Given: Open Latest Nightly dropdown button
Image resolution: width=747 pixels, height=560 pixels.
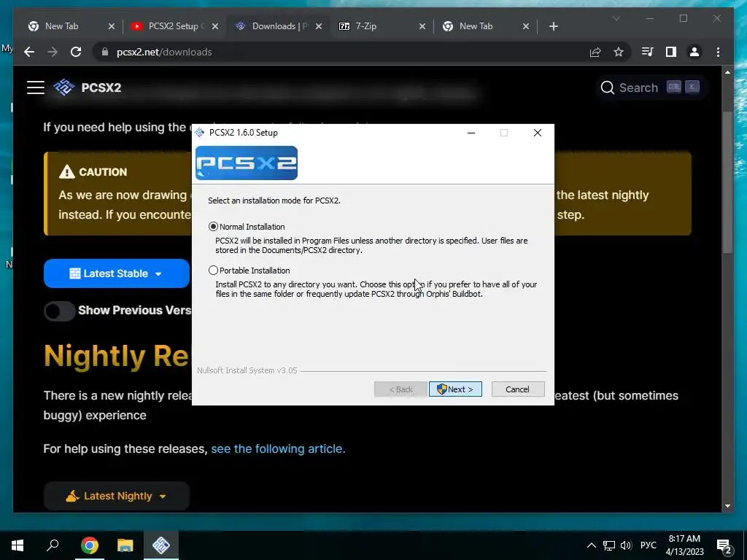Looking at the screenshot, I should [116, 496].
